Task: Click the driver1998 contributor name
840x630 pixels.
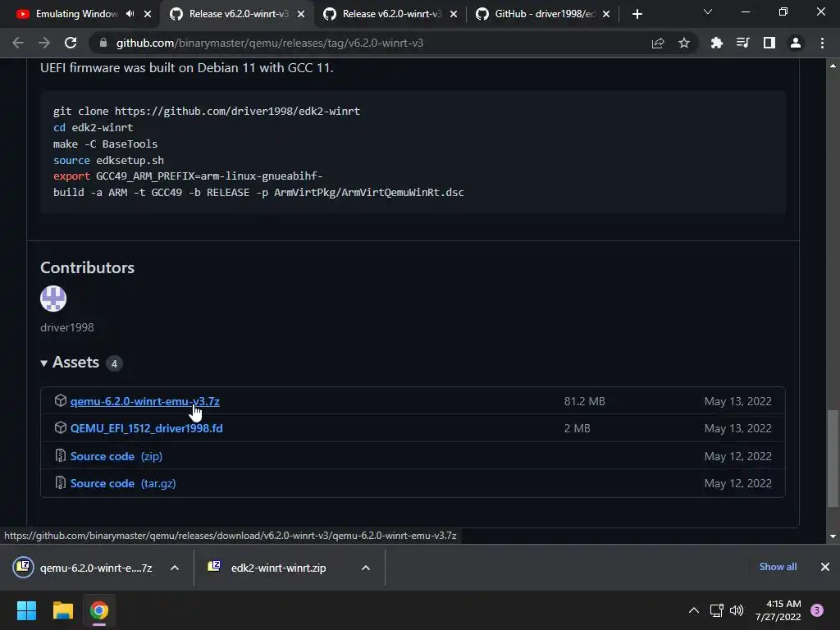Action: click(x=67, y=327)
